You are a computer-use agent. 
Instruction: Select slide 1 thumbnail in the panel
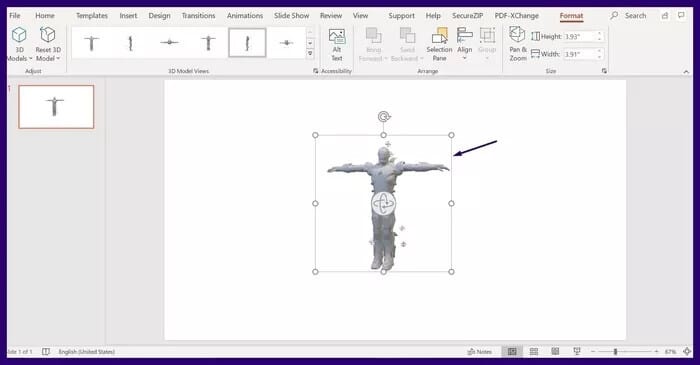[x=56, y=107]
